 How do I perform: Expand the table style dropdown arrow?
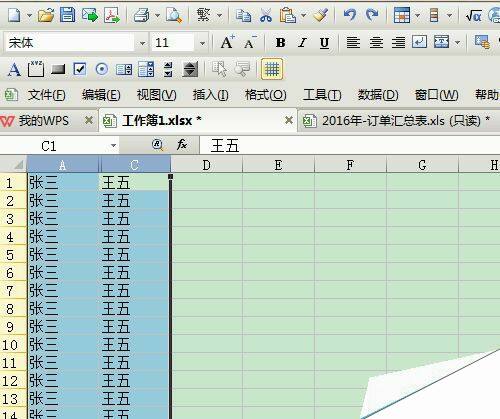pyautogui.click(x=418, y=16)
